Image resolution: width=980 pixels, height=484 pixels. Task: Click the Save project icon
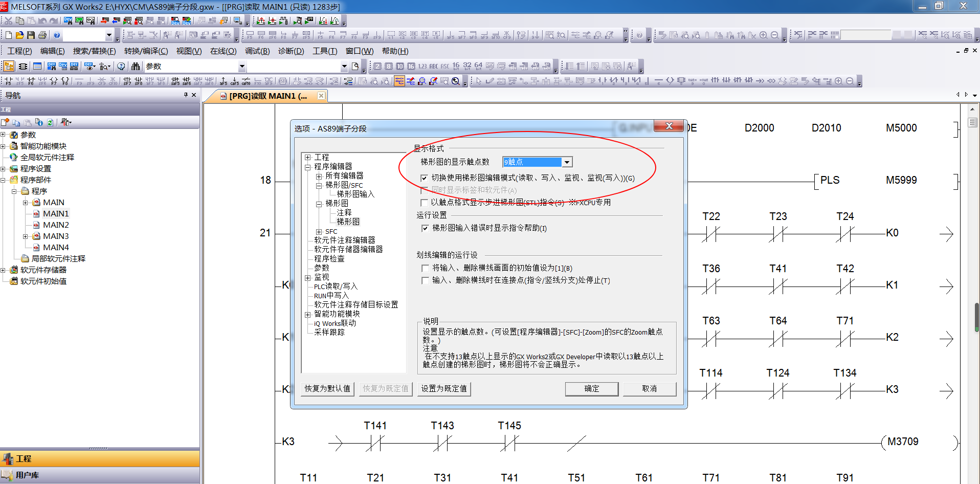31,35
